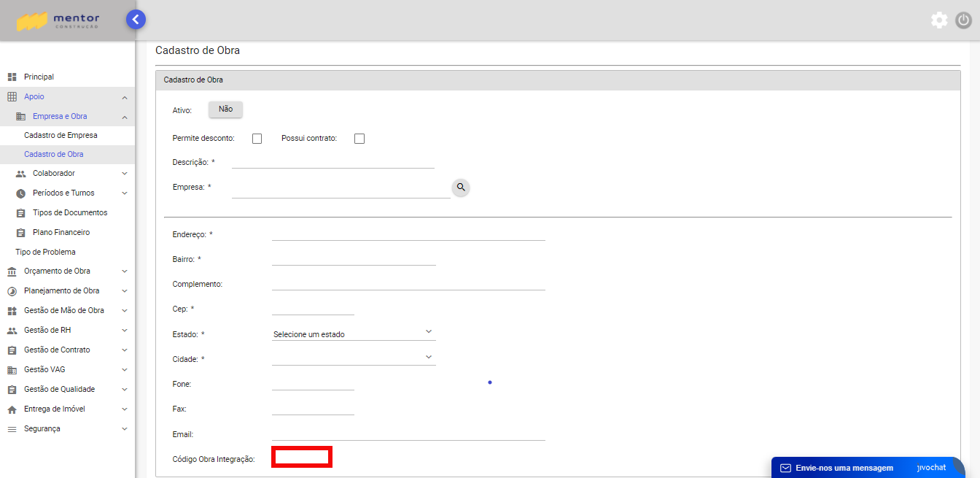Click the Apoio grid icon
This screenshot has height=478, width=980.
coord(12,96)
